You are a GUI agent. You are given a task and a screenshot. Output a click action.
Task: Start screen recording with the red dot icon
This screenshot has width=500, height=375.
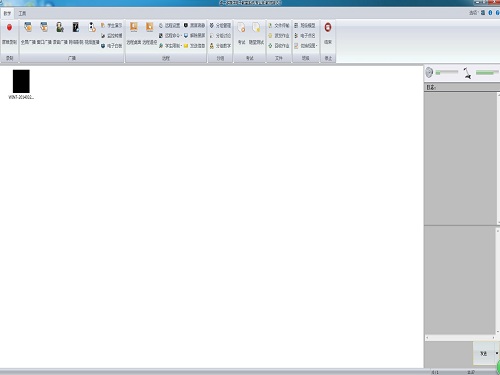pyautogui.click(x=9, y=33)
